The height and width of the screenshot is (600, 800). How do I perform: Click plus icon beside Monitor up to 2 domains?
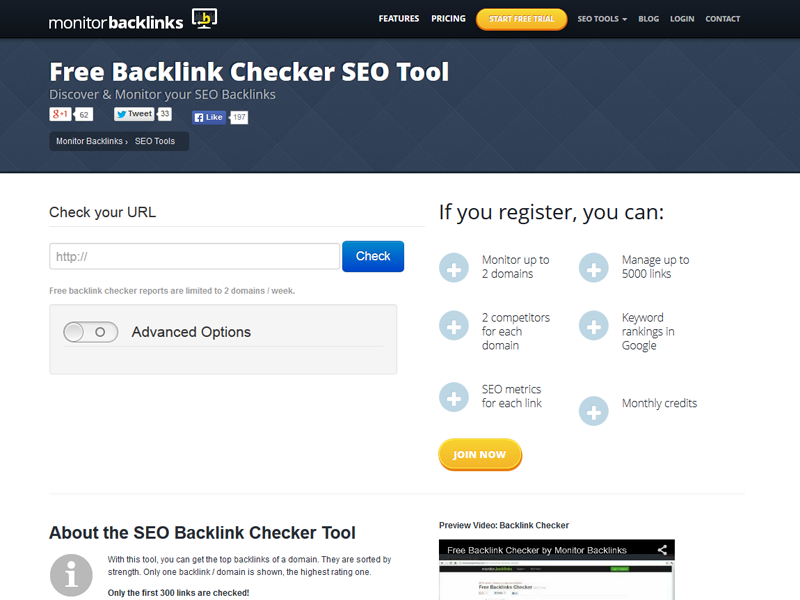tap(454, 268)
